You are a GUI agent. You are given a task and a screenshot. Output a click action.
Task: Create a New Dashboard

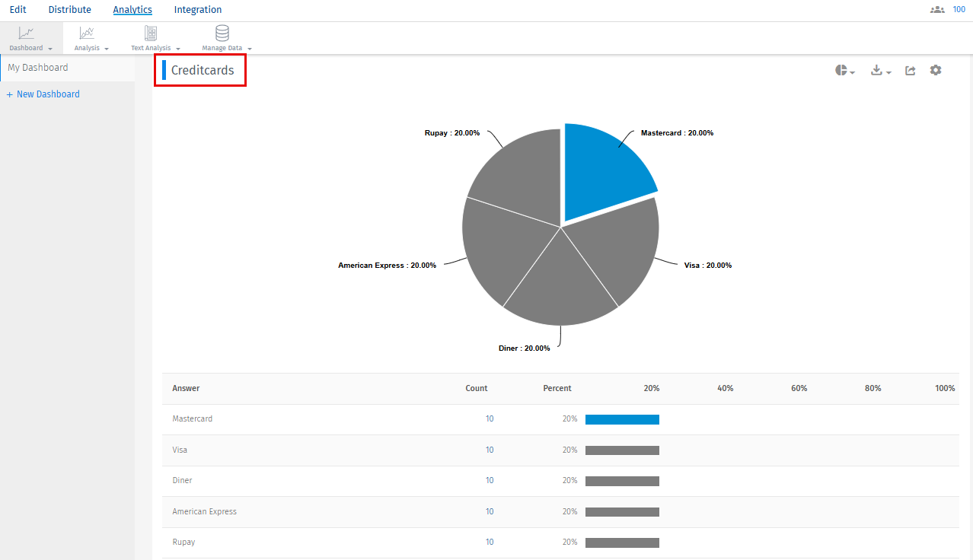[x=43, y=94]
